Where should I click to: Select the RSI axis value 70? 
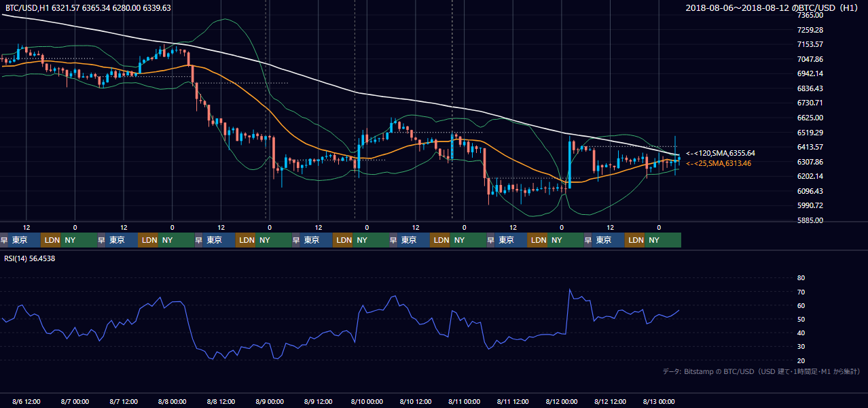tap(801, 292)
